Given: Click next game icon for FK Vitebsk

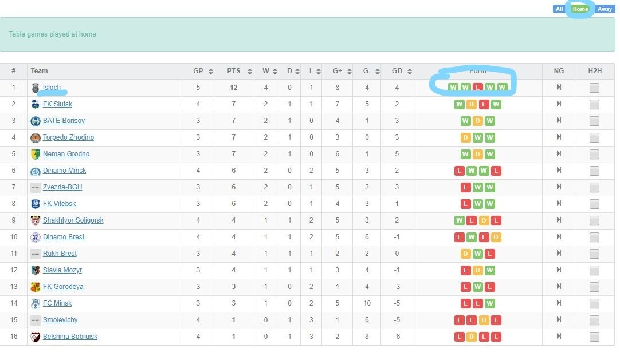Looking at the screenshot, I should coord(559,204).
